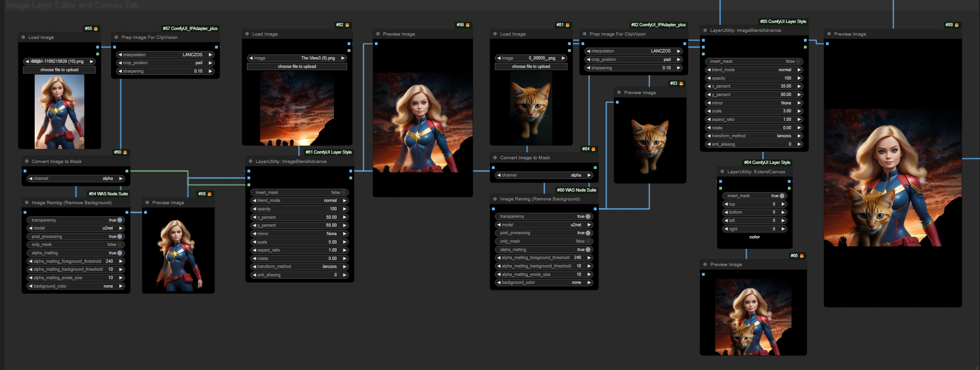
Task: Open the image selector showing The View3 (5).png
Action: pos(297,58)
